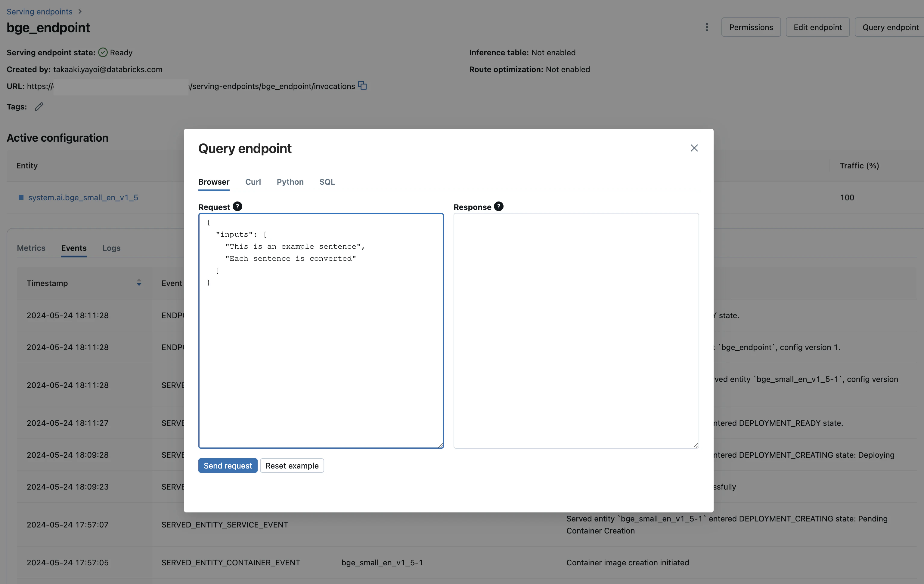Sort by Timestamp using the sort arrows
Image resolution: width=924 pixels, height=584 pixels.
tap(139, 283)
